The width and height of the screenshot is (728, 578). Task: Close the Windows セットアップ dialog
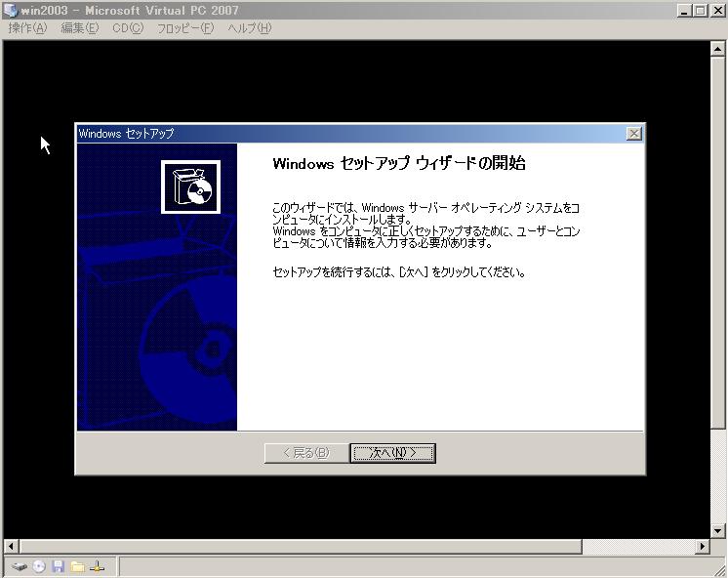(633, 134)
